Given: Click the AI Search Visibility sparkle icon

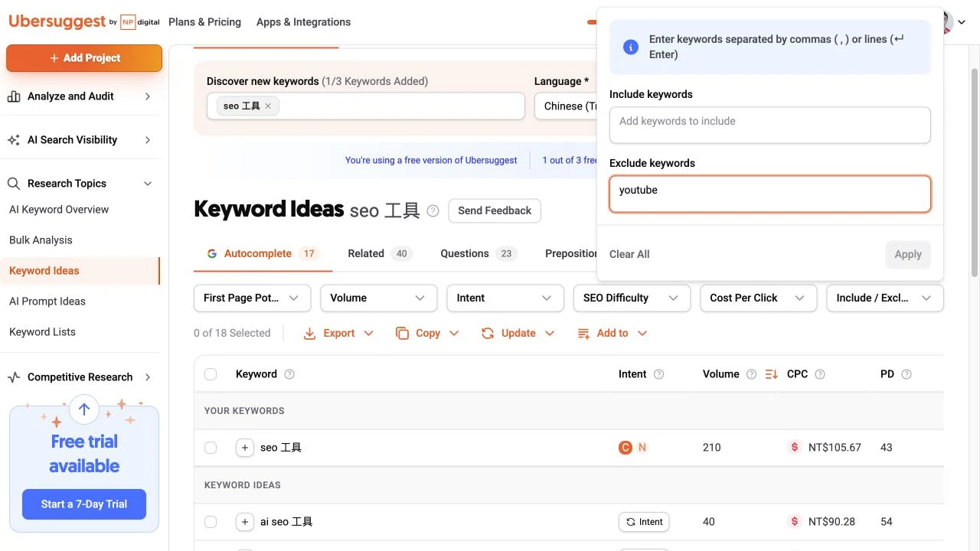Looking at the screenshot, I should (14, 140).
